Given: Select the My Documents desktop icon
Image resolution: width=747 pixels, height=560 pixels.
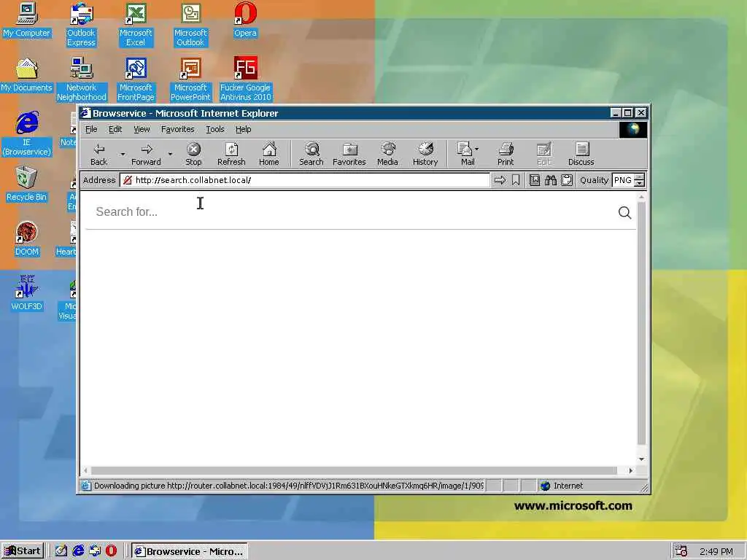Looking at the screenshot, I should tap(26, 75).
